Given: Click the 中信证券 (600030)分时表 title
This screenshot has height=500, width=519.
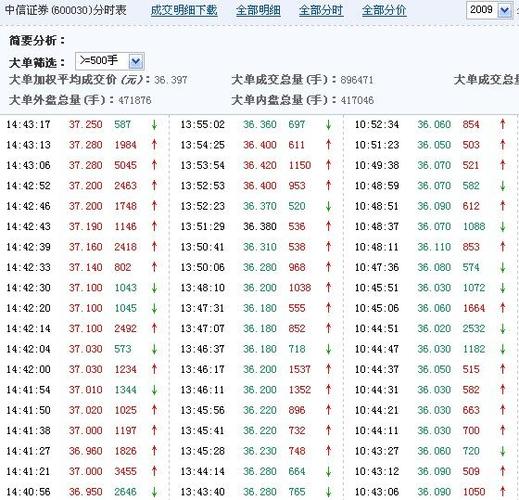Looking at the screenshot, I should point(66,10).
